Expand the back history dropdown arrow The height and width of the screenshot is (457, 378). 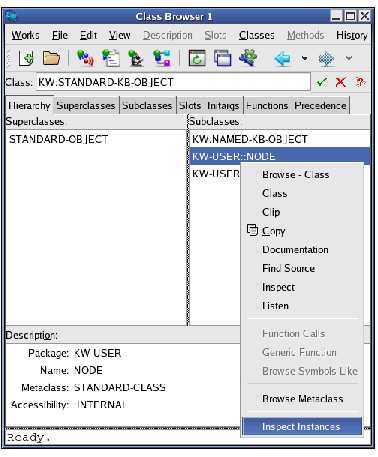[304, 58]
